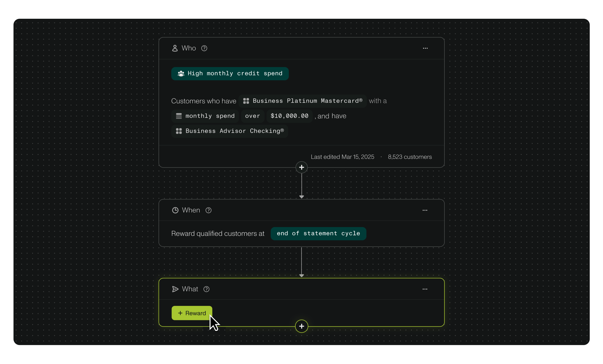Click the green plus circle under What
This screenshot has width=603, height=364.
(x=301, y=326)
